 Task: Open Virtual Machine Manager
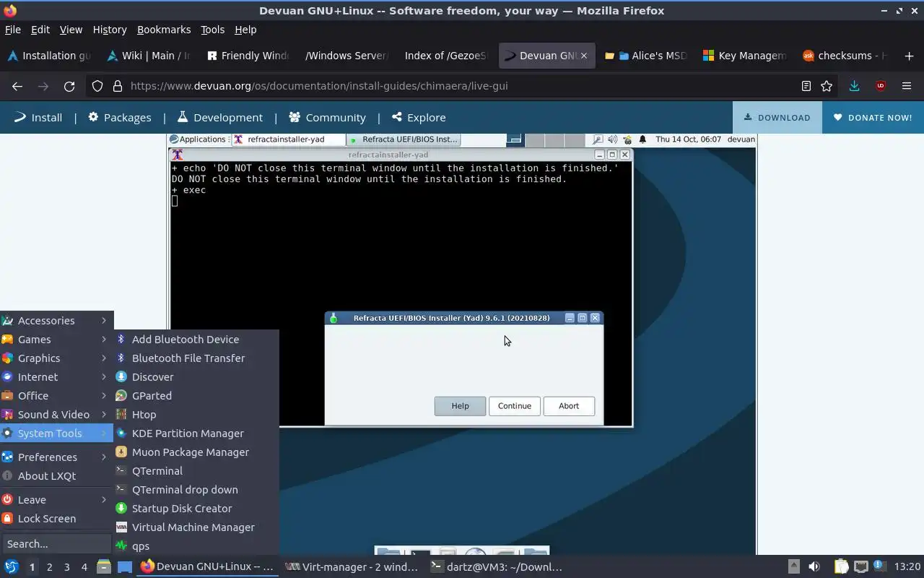(196, 527)
